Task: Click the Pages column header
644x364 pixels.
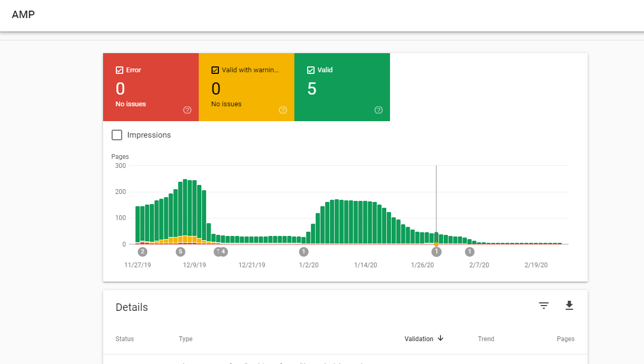Action: [x=565, y=339]
